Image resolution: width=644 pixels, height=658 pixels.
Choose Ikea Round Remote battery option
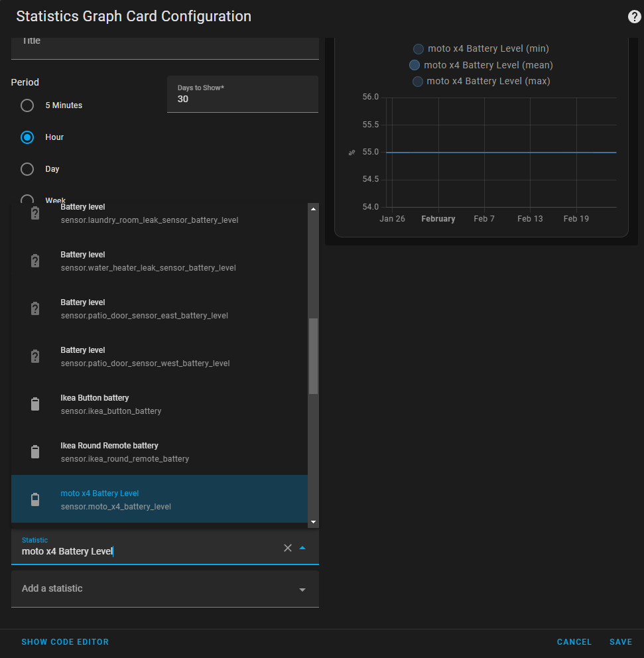[159, 452]
